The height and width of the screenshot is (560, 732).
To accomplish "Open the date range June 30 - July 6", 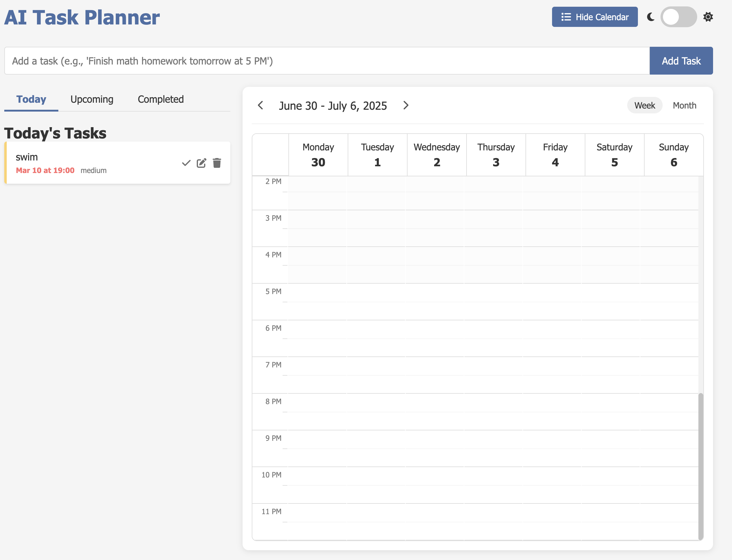I will tap(333, 105).
